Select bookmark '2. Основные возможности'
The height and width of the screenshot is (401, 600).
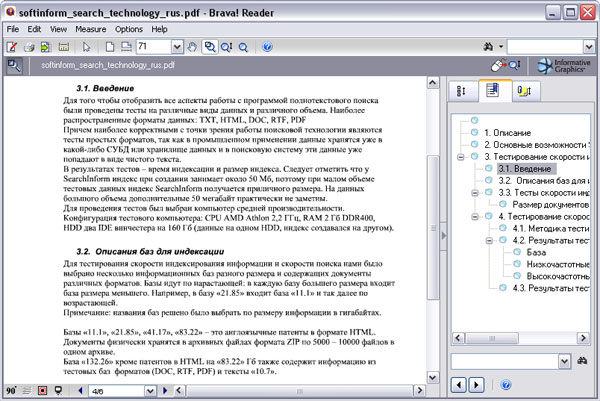click(x=537, y=145)
